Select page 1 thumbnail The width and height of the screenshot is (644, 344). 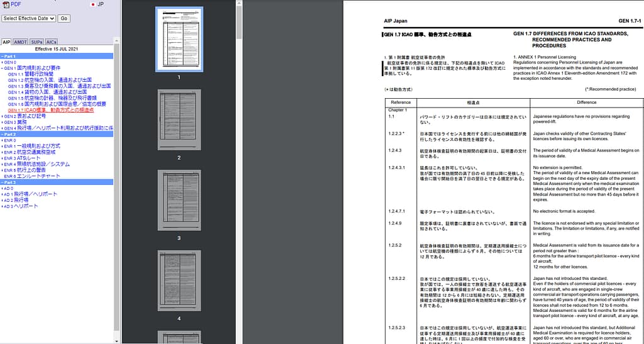point(179,38)
